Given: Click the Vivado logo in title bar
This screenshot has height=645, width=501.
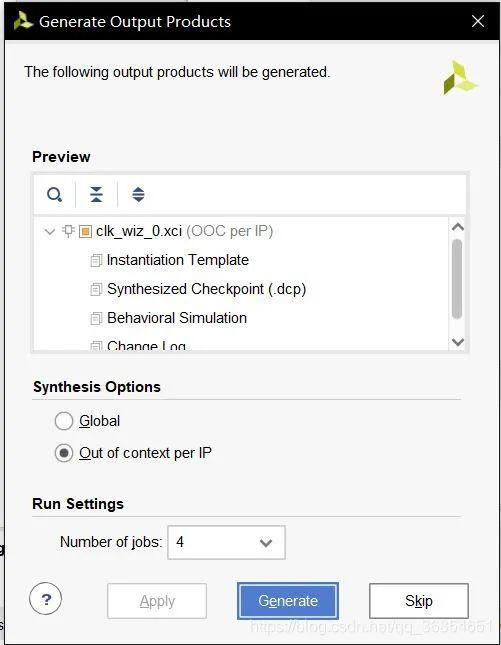Looking at the screenshot, I should [x=23, y=21].
